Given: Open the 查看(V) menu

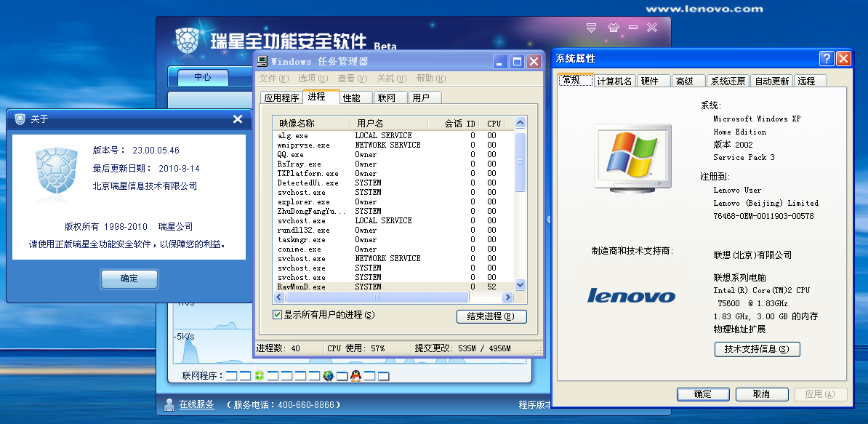Looking at the screenshot, I should click(352, 79).
